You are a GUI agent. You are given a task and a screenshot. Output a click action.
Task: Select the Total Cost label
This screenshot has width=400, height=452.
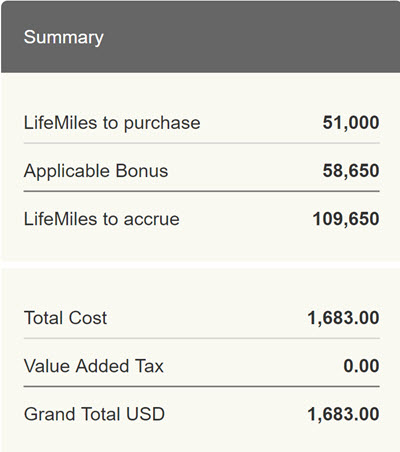[65, 318]
